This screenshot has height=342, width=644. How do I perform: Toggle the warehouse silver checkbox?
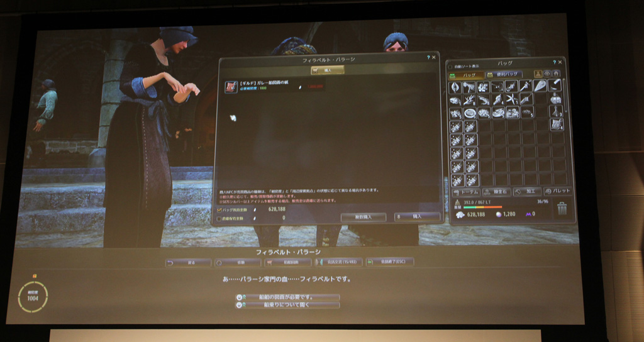click(219, 219)
